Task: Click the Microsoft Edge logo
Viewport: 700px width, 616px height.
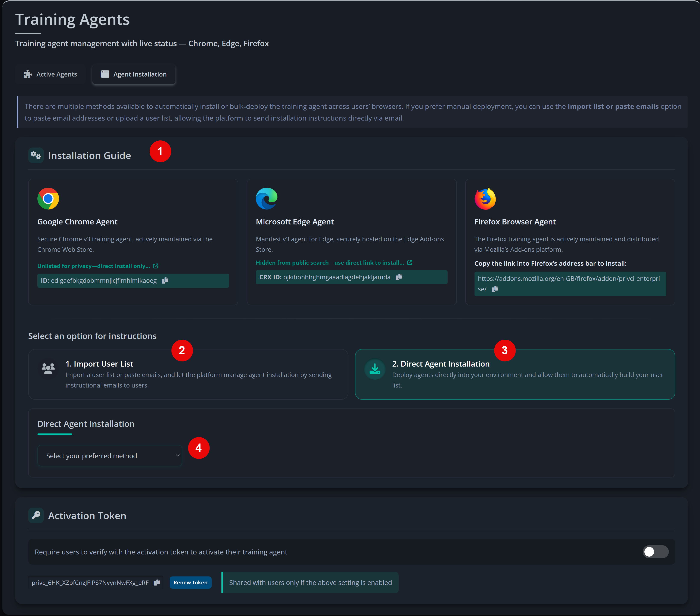Action: 267,199
